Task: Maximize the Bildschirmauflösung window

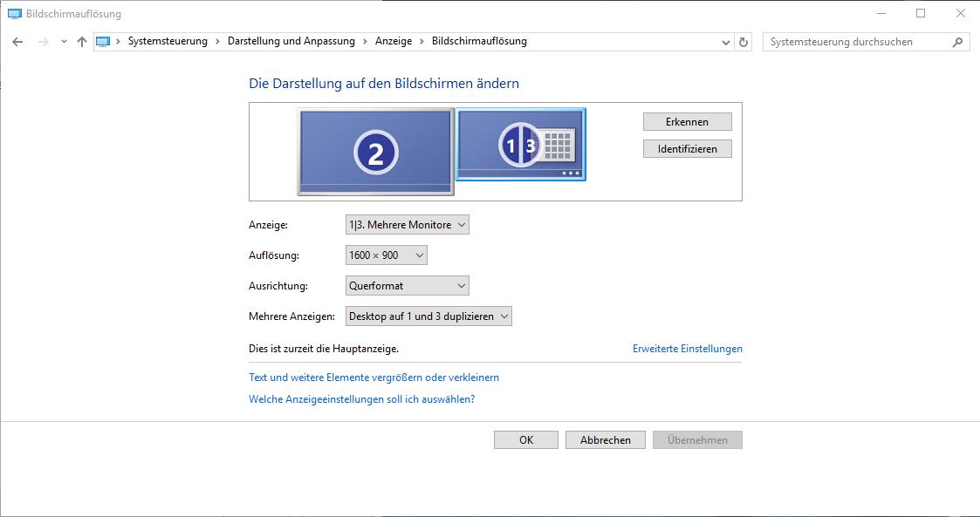Action: click(x=921, y=13)
